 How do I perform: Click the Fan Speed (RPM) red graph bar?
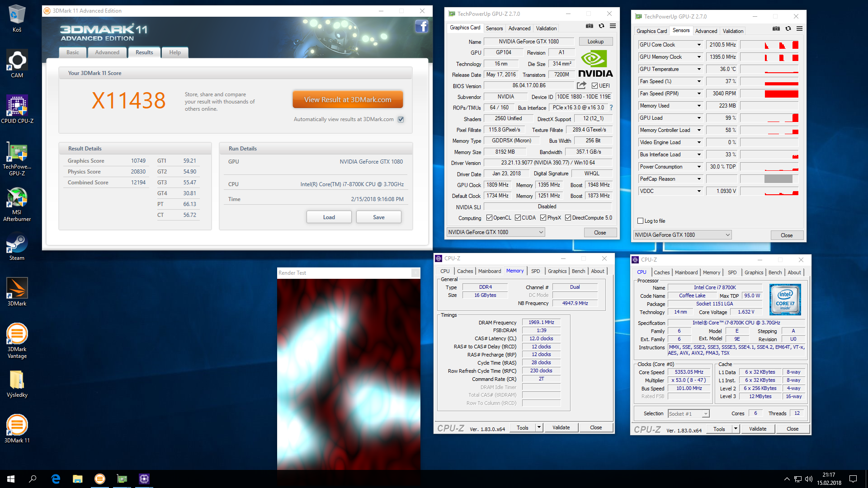point(781,94)
